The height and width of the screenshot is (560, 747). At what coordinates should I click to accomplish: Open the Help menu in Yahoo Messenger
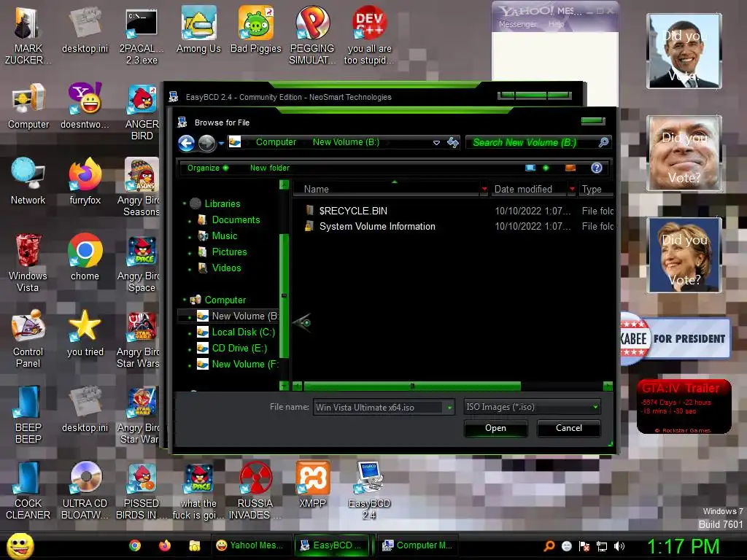click(556, 24)
